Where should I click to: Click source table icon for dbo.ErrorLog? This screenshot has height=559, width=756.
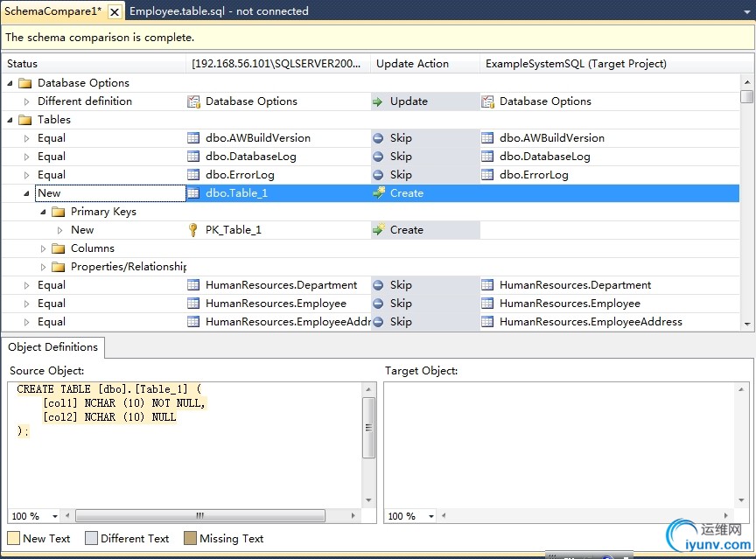(193, 175)
